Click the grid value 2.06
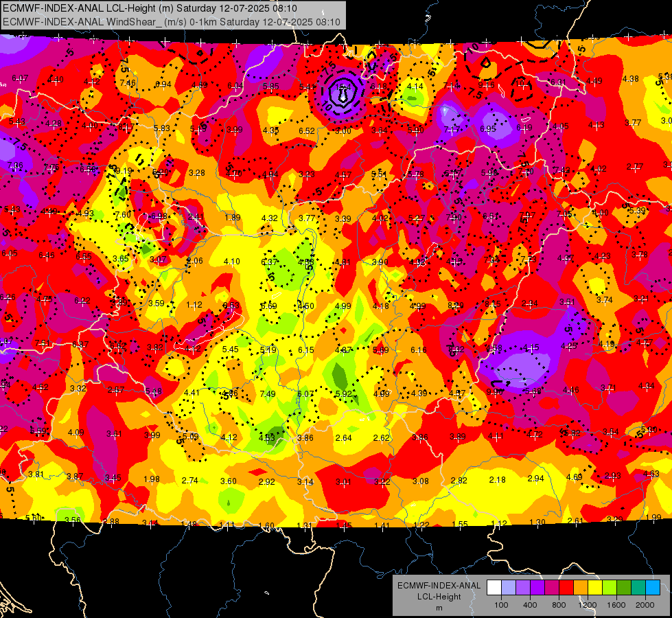The width and height of the screenshot is (672, 618). click(x=195, y=261)
